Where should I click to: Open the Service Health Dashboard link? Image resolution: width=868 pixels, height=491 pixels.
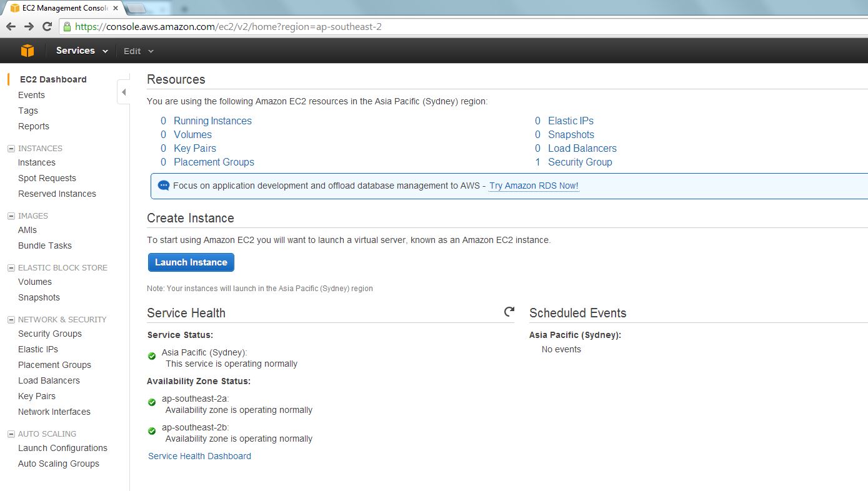point(199,456)
